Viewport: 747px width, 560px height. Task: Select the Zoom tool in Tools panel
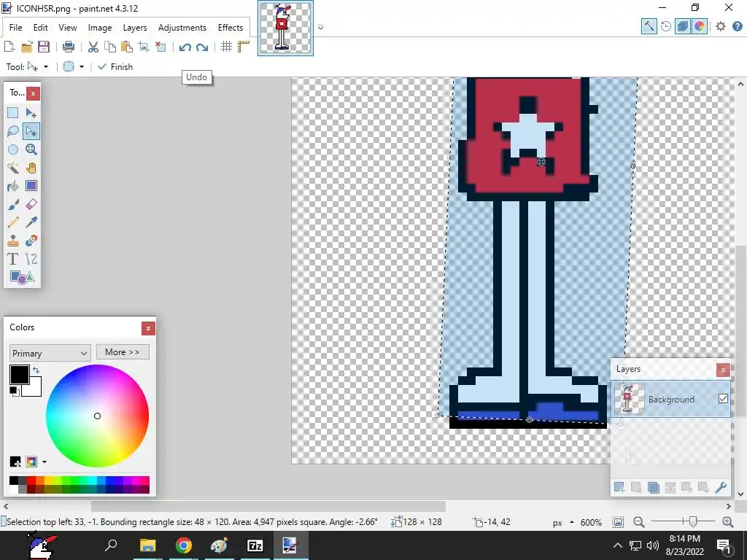pos(31,149)
